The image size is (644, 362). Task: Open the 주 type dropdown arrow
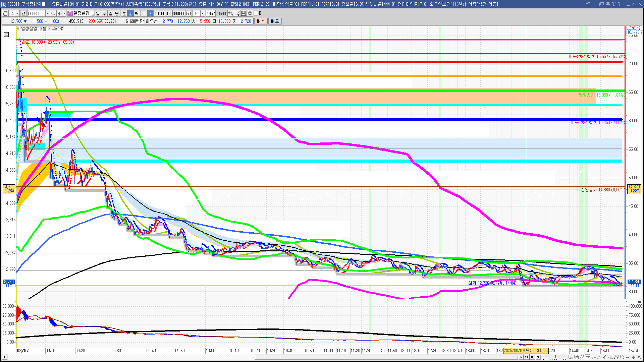click(x=17, y=13)
